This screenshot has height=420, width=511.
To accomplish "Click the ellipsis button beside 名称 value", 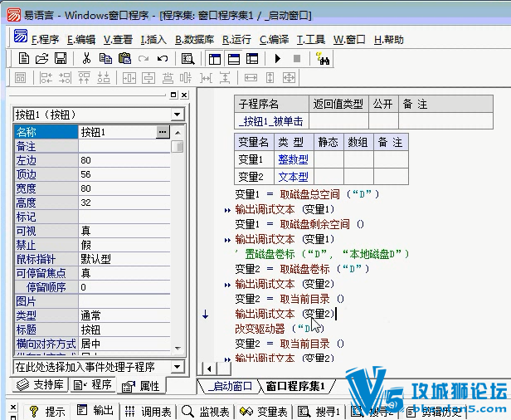I will coord(163,132).
